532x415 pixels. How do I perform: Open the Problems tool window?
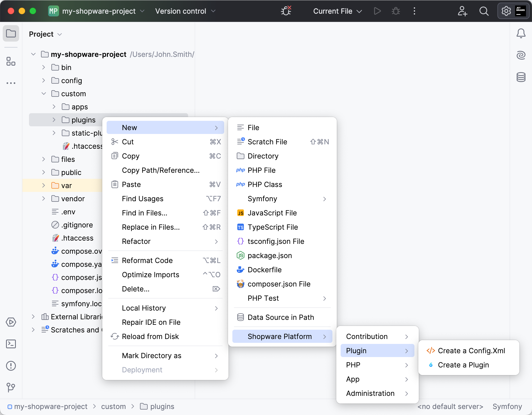tap(11, 366)
